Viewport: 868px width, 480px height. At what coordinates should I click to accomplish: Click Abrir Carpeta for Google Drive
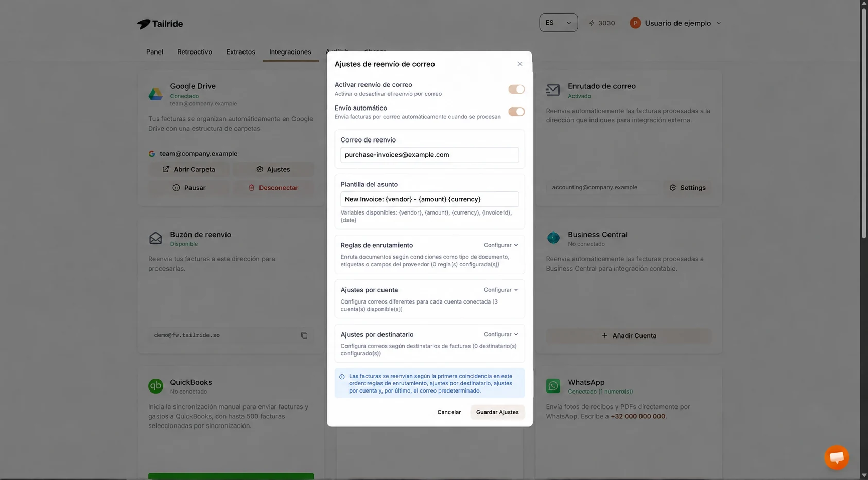coord(189,169)
